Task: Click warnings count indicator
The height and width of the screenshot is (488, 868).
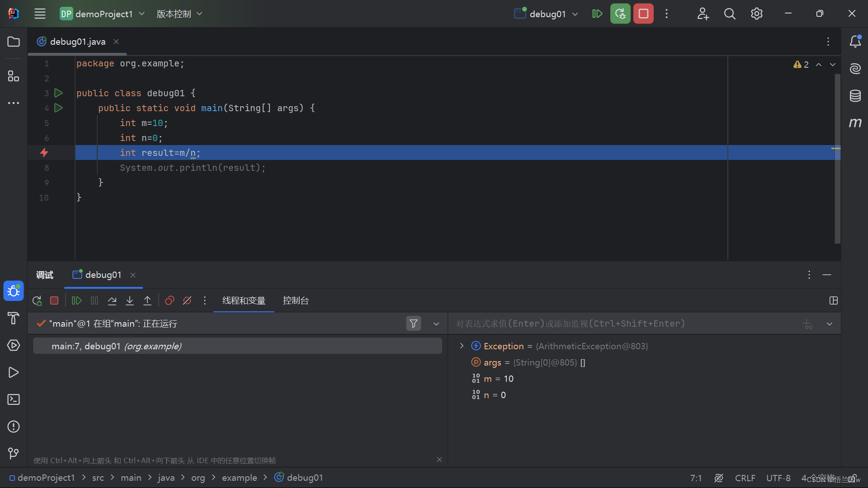Action: pyautogui.click(x=801, y=65)
